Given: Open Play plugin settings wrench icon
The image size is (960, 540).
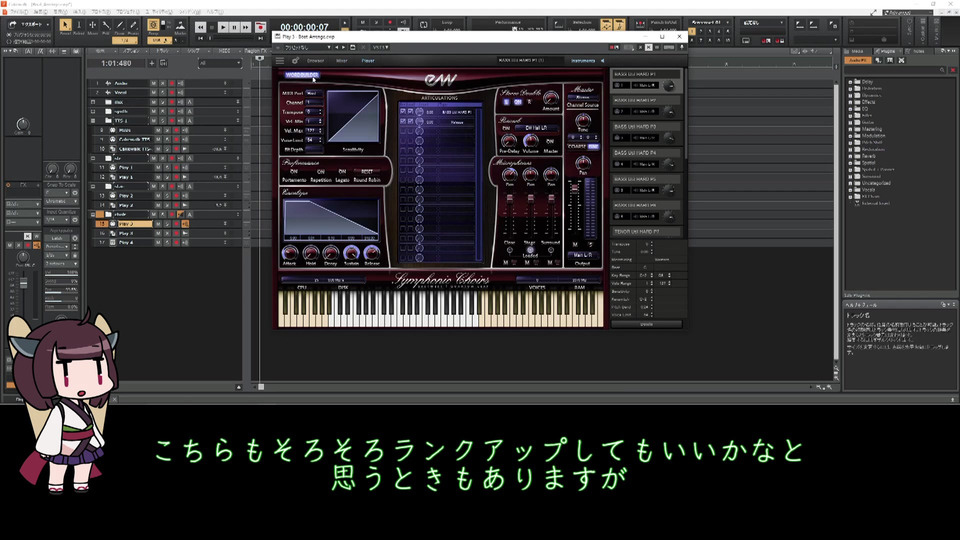Looking at the screenshot, I should (295, 61).
